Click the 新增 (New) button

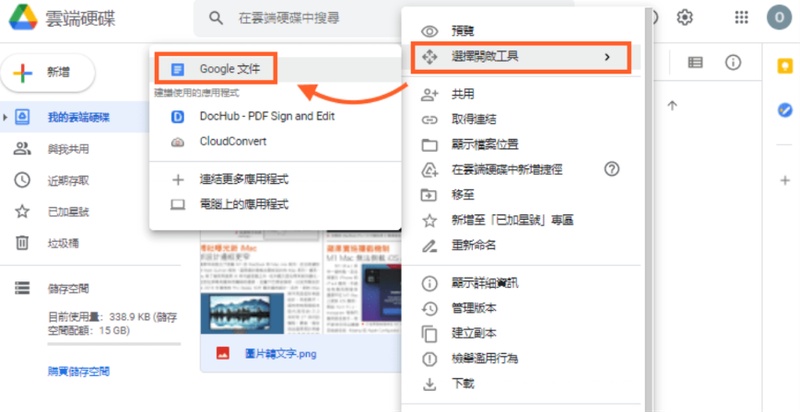coord(48,72)
